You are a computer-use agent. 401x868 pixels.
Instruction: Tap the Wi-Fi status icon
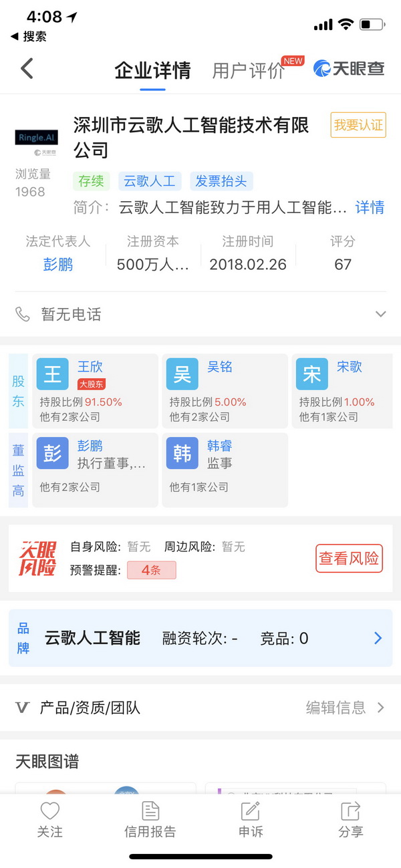[345, 25]
